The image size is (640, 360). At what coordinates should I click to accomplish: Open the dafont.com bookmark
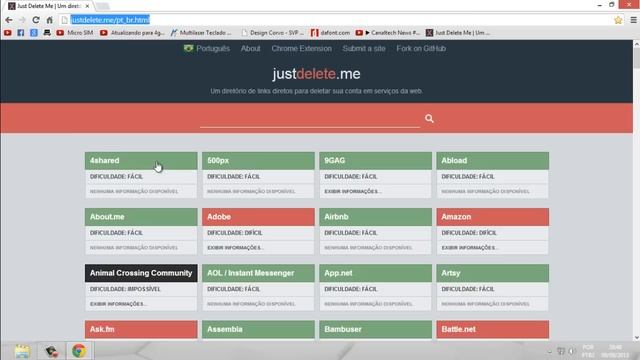tap(331, 33)
